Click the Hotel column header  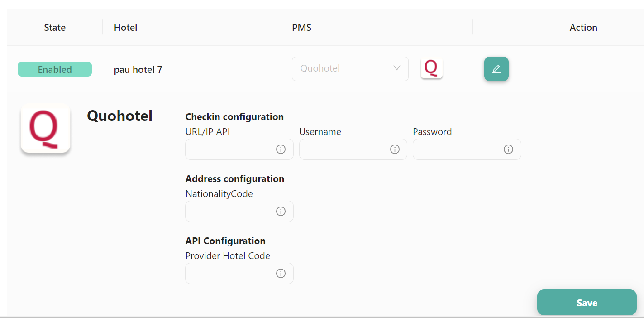[125, 28]
